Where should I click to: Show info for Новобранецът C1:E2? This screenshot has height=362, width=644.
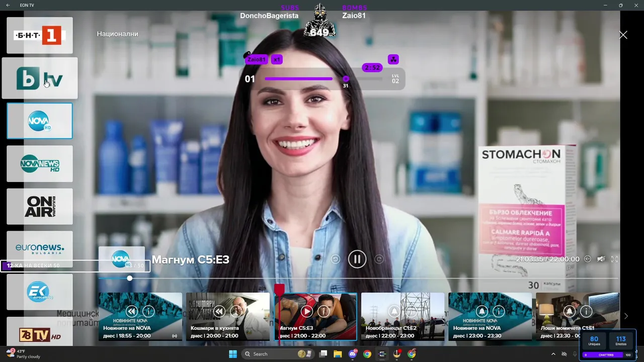[411, 311]
